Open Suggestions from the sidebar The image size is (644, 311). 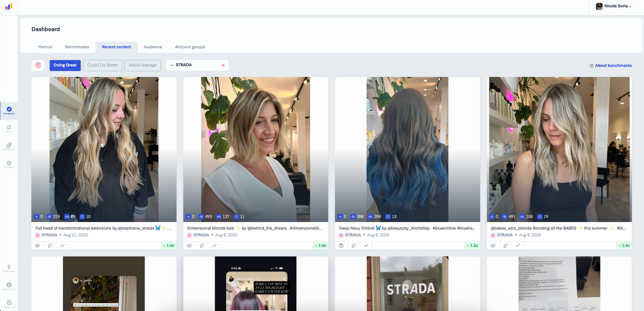[9, 268]
